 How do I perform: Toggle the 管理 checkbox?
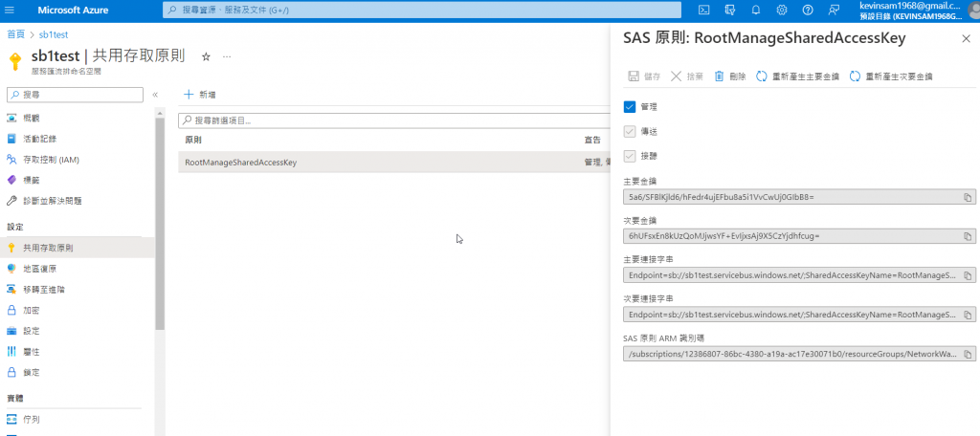630,107
